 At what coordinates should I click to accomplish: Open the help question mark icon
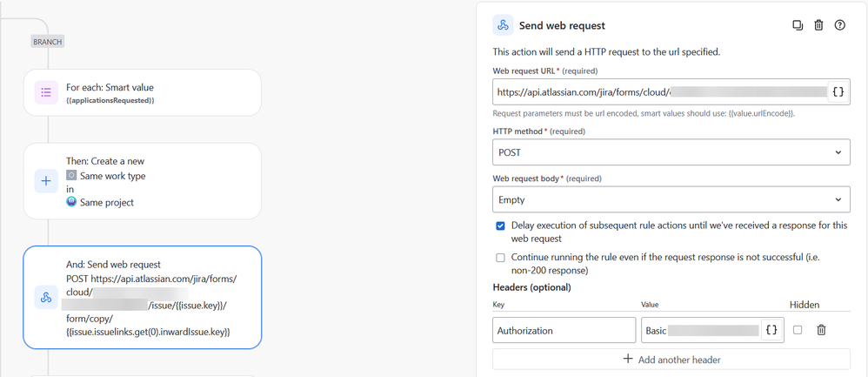(x=840, y=25)
